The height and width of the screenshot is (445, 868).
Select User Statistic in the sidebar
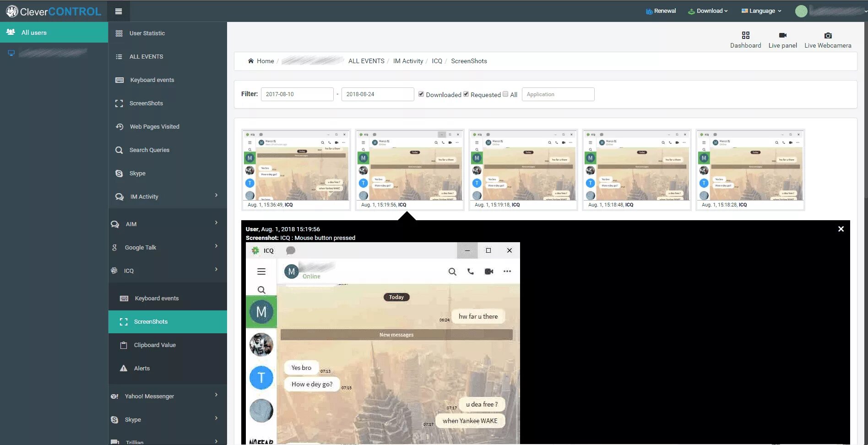point(168,33)
